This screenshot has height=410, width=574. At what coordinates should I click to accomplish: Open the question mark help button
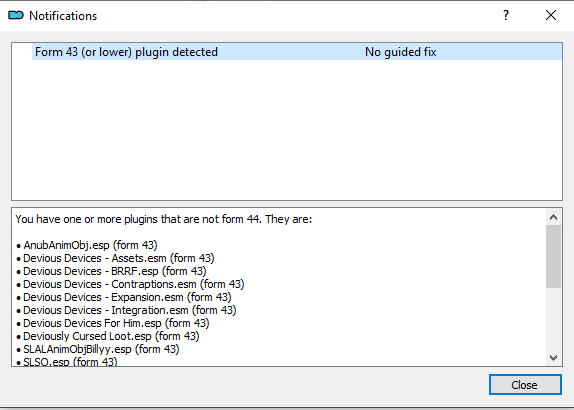point(506,15)
